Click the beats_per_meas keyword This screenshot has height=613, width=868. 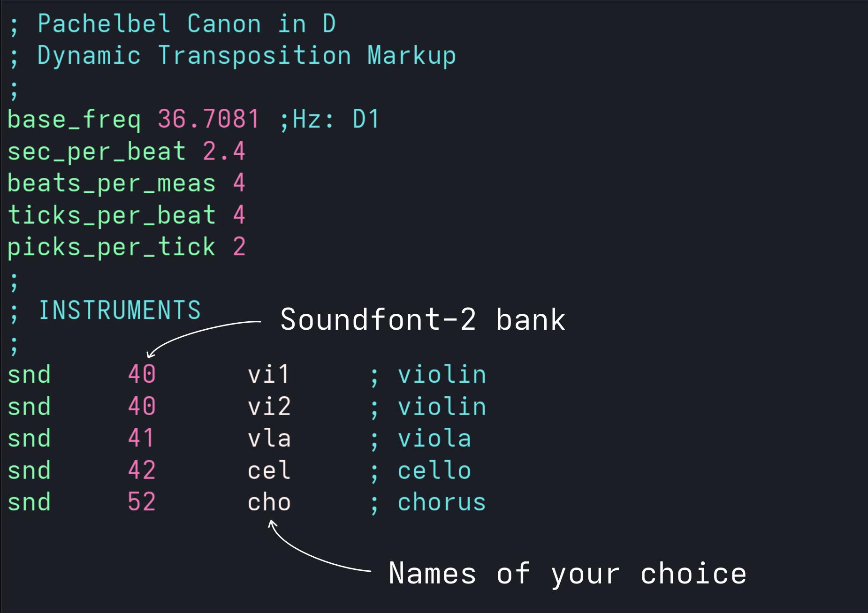[x=112, y=183]
